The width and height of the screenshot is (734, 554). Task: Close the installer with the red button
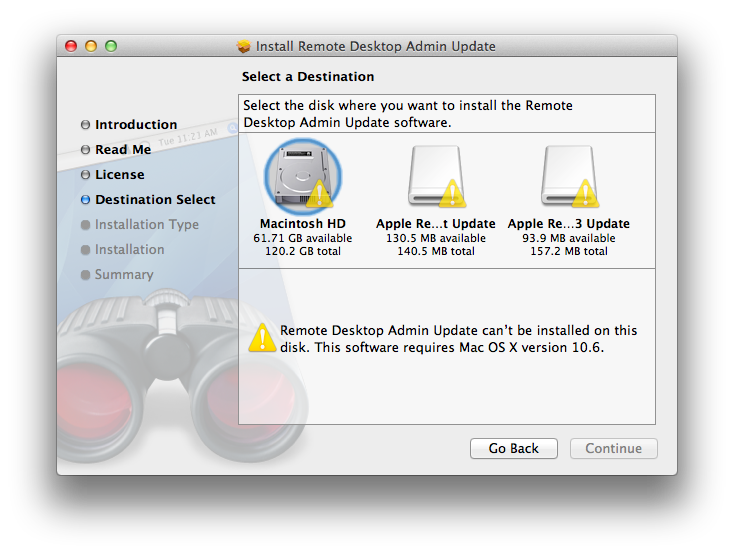click(x=71, y=46)
